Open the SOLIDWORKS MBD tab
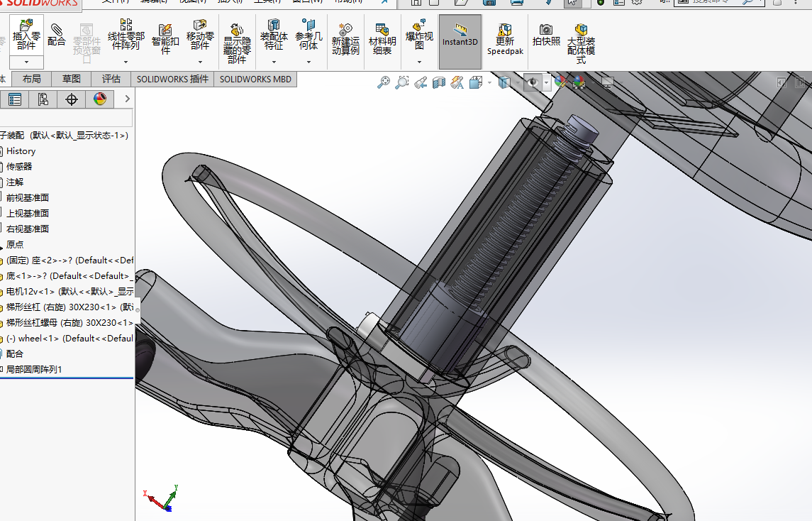This screenshot has height=521, width=812. 255,79
